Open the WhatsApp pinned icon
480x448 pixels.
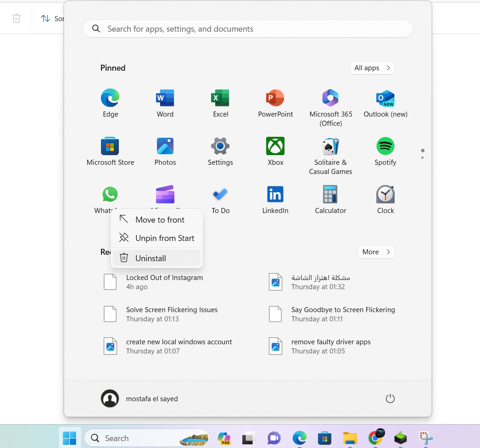(110, 195)
